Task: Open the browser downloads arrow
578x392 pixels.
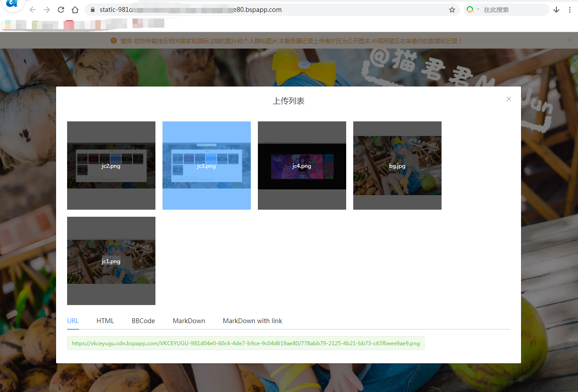Action: coord(556,10)
